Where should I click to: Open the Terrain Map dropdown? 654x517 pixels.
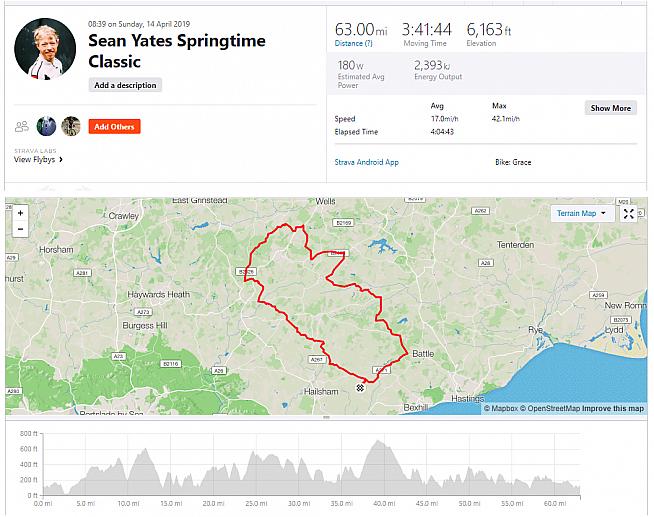click(x=580, y=213)
